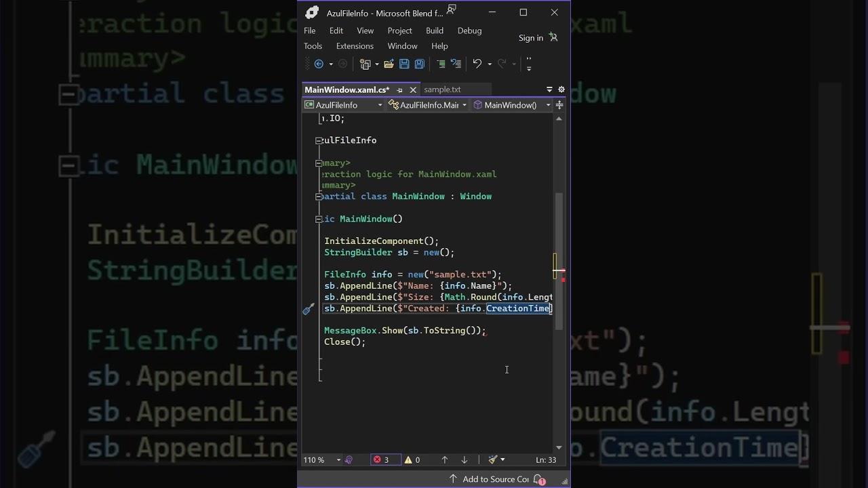Open the Window menu
Viewport: 868px width, 488px height.
402,46
